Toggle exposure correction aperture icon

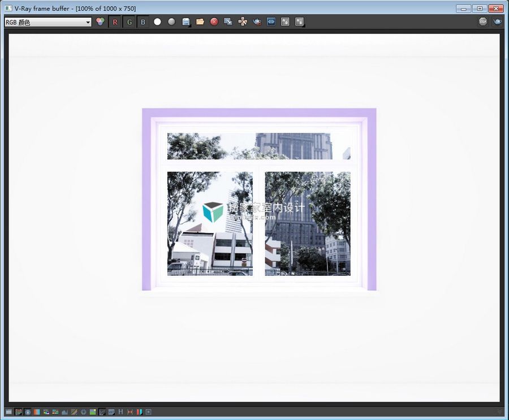[x=84, y=412]
